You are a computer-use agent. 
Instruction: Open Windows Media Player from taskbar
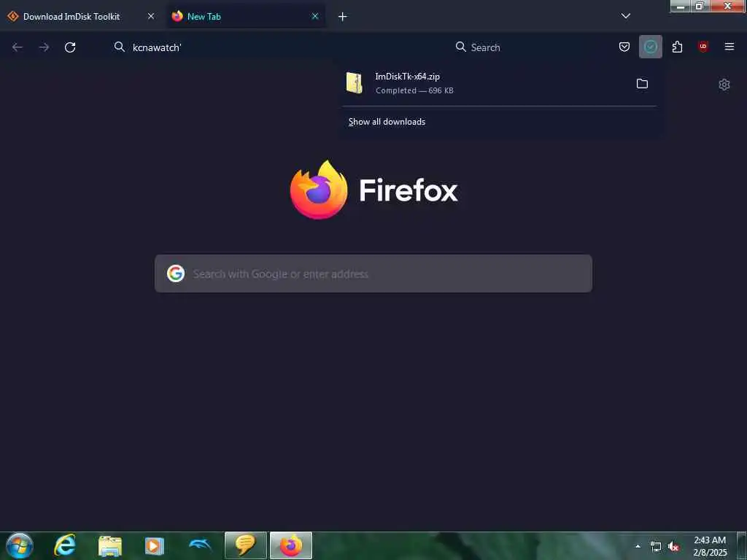[x=155, y=546]
